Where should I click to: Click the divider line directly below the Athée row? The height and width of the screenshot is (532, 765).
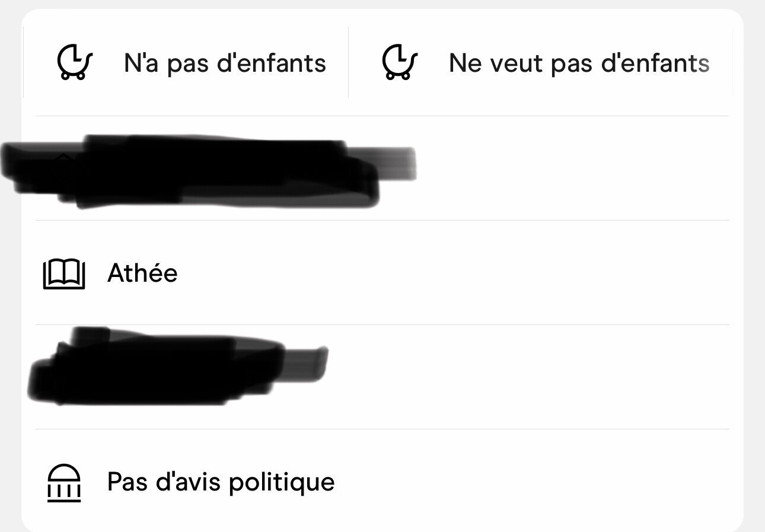click(382, 325)
